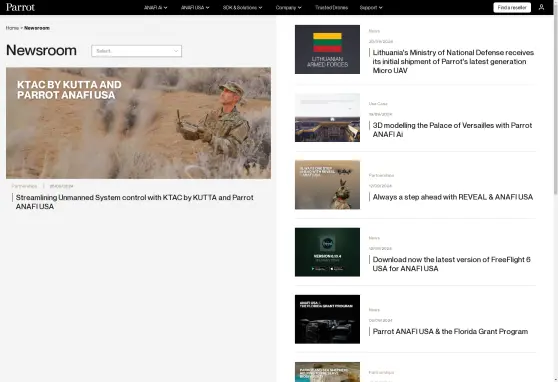Open the user account icon
The width and height of the screenshot is (558, 382).
pos(541,7)
